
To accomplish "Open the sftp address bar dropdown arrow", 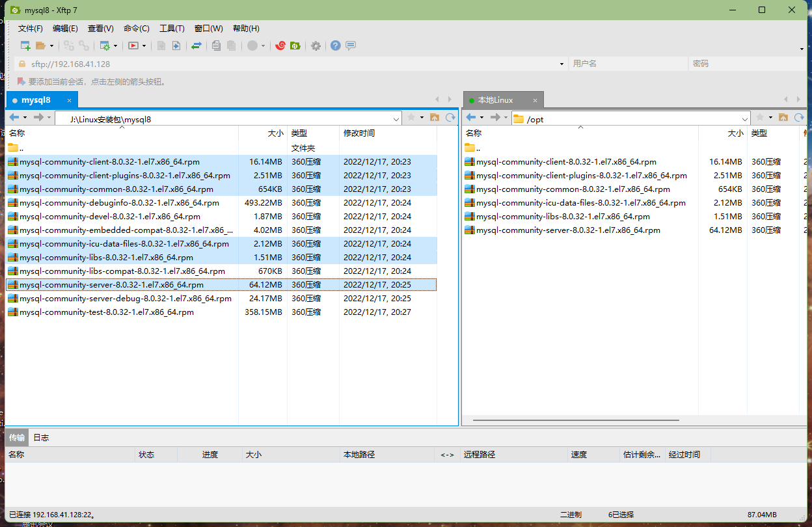I will (562, 64).
